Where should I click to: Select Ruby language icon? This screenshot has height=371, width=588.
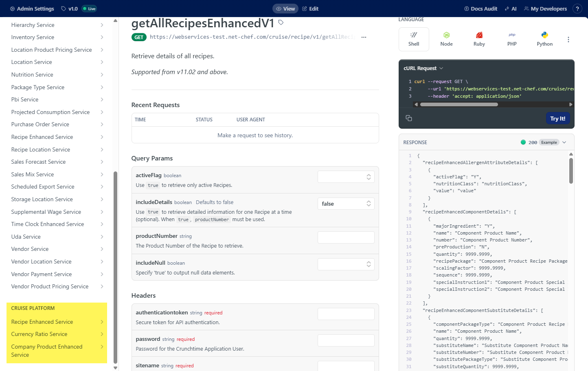click(479, 39)
